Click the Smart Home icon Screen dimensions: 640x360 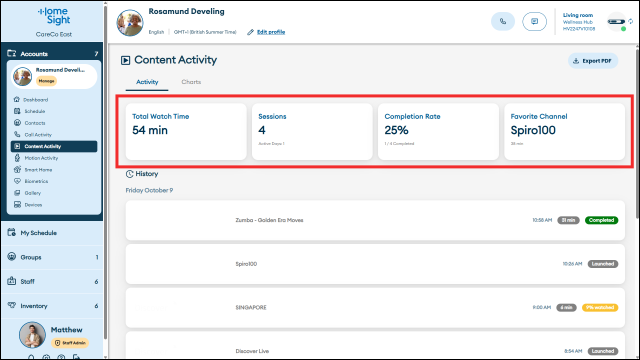pyautogui.click(x=17, y=169)
